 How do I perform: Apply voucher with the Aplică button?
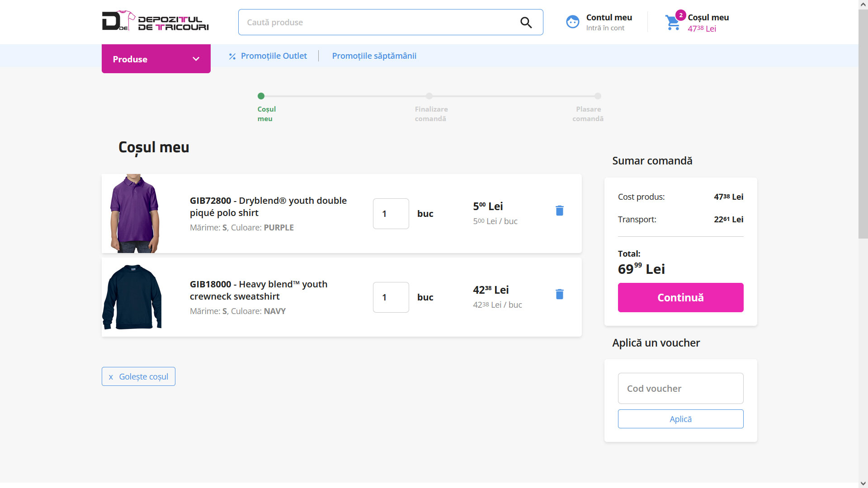pyautogui.click(x=680, y=419)
